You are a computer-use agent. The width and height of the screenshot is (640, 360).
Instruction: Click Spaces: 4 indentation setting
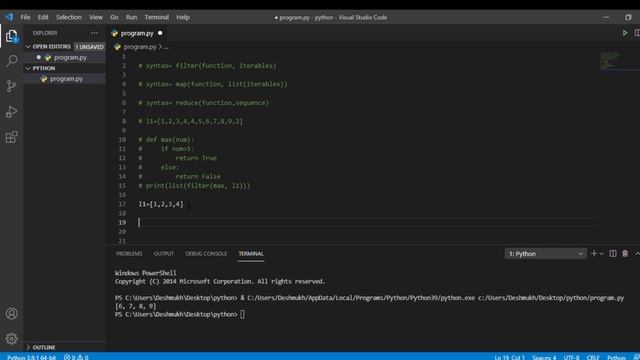click(x=544, y=357)
